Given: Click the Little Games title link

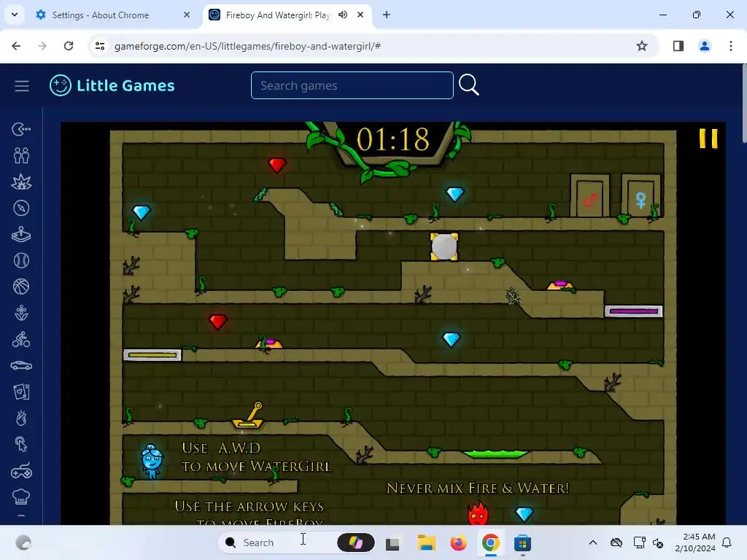Looking at the screenshot, I should click(x=125, y=86).
